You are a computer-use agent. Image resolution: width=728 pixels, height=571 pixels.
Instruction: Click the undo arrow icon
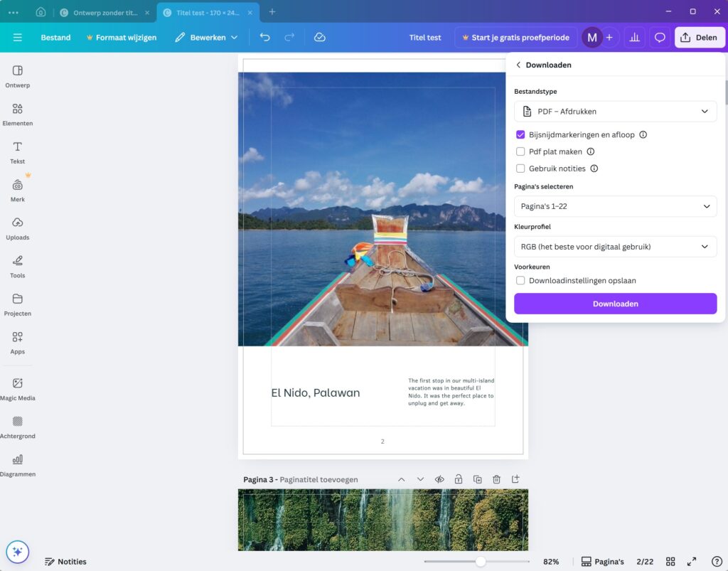tap(265, 38)
